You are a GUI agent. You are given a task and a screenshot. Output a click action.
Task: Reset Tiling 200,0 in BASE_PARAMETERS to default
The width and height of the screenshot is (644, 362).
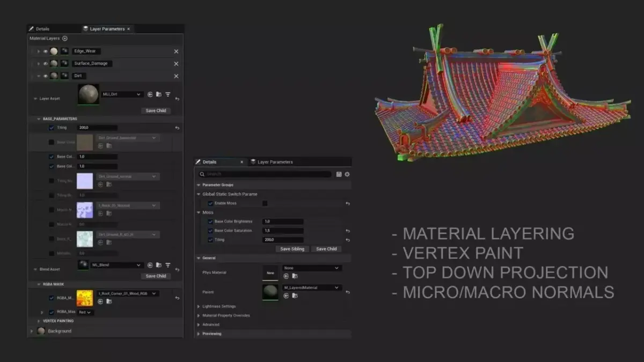(177, 128)
